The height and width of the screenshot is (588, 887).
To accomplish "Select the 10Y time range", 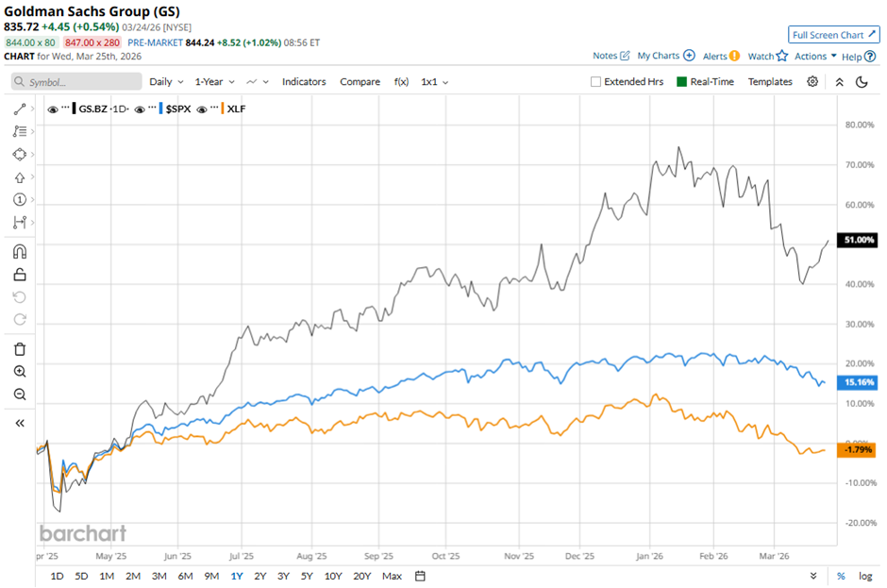I will [333, 576].
